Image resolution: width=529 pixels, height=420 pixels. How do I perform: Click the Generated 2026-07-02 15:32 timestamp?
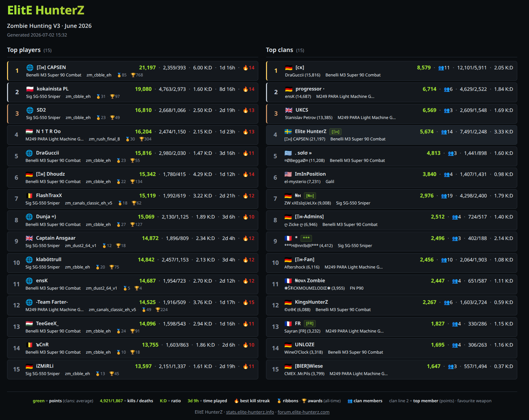point(37,35)
